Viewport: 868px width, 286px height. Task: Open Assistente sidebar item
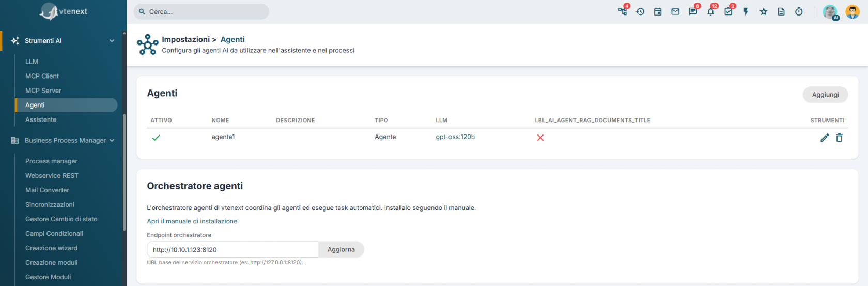point(41,119)
